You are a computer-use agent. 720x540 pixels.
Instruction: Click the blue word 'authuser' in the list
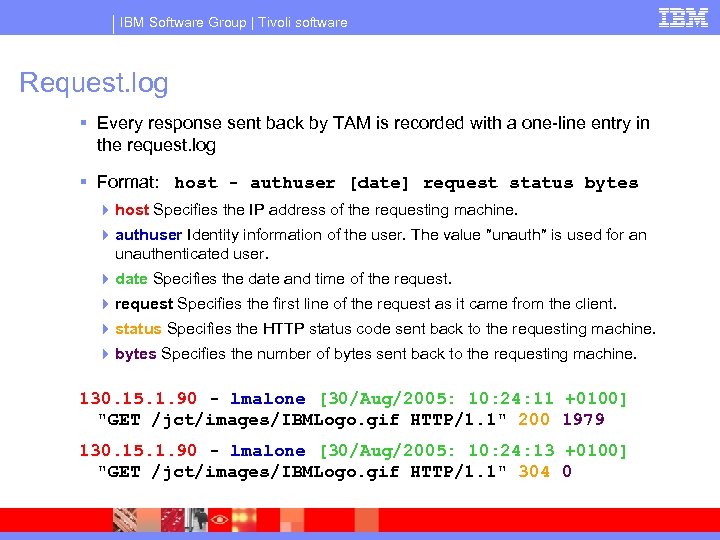pos(148,235)
